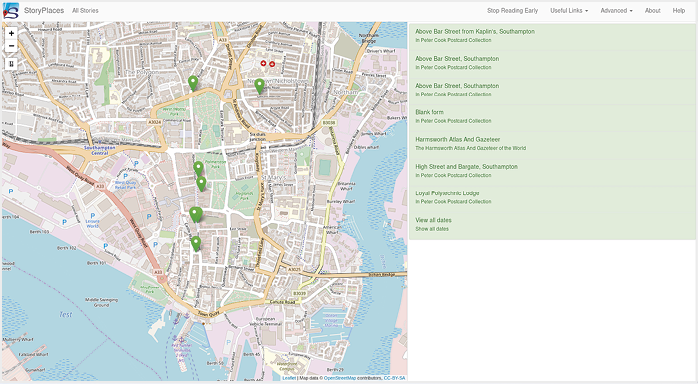Click the right red circle marker
Viewport: 698px width, 384px height.
point(272,64)
